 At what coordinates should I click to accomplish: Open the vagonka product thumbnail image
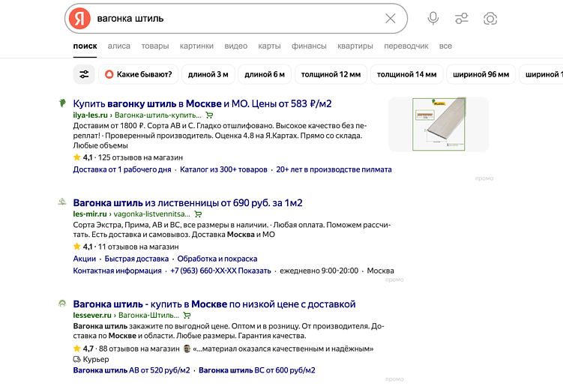(x=439, y=124)
